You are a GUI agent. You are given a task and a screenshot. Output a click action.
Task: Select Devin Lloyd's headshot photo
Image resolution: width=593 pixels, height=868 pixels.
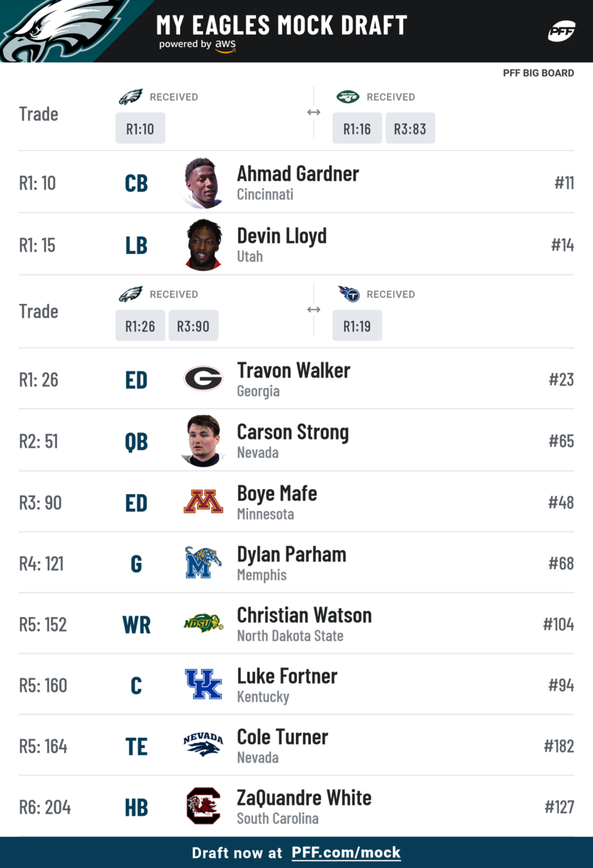(x=203, y=245)
